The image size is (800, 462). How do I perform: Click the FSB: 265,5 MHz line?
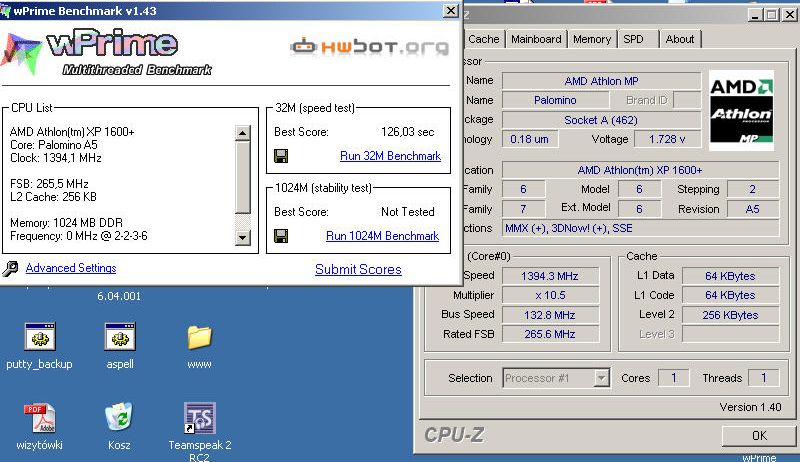tap(49, 184)
